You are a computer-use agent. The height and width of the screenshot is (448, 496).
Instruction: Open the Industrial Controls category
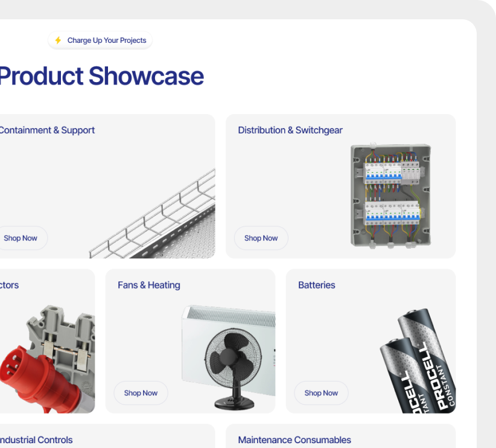[36, 440]
